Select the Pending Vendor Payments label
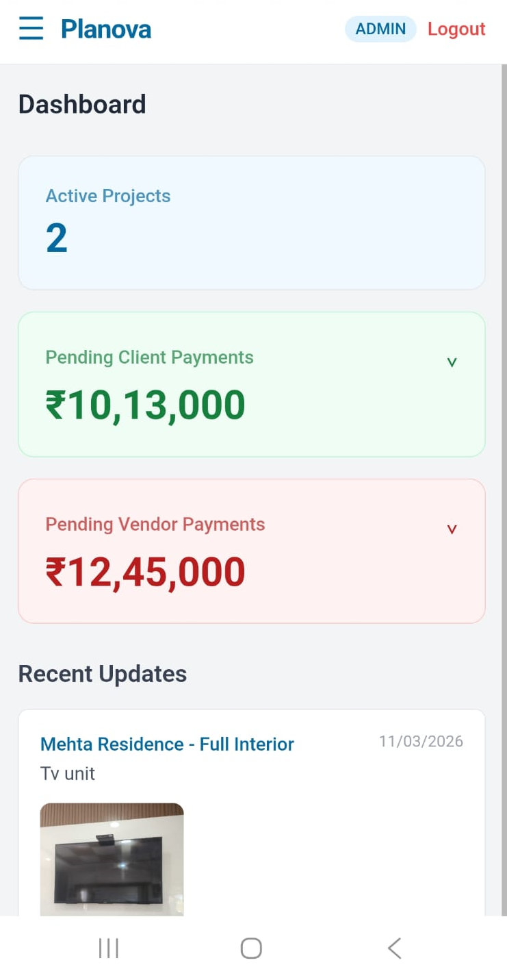Image resolution: width=507 pixels, height=980 pixels. pos(155,525)
